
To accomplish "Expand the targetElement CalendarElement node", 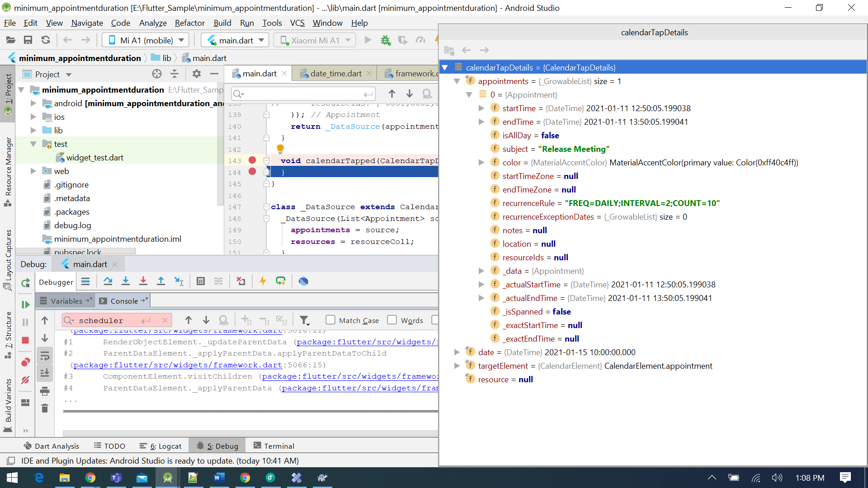I will click(457, 366).
